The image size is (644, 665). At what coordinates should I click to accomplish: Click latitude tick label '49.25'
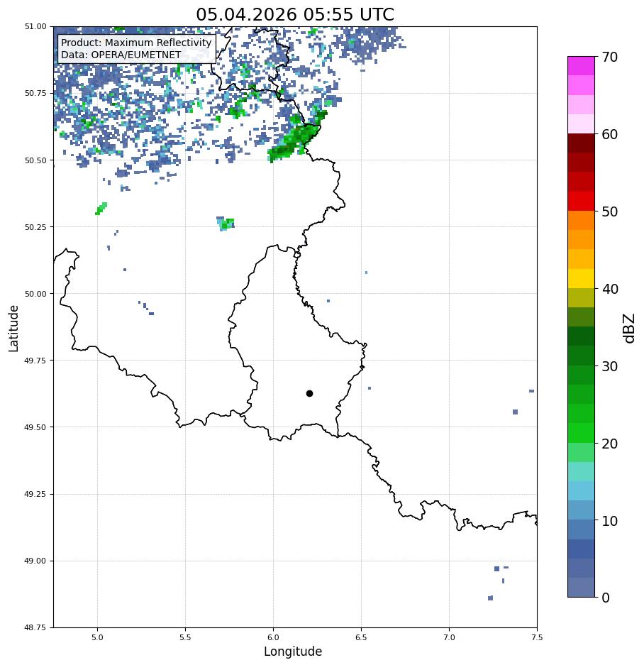pyautogui.click(x=35, y=494)
